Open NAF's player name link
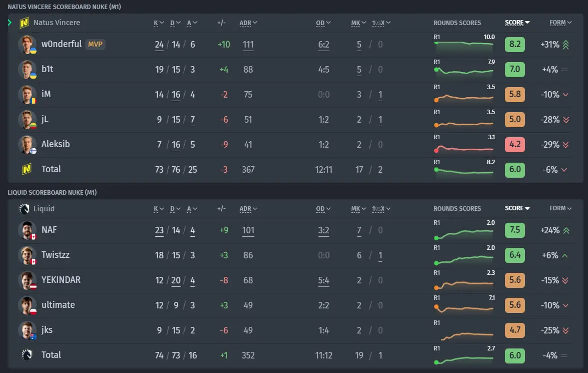The width and height of the screenshot is (588, 373). 49,230
